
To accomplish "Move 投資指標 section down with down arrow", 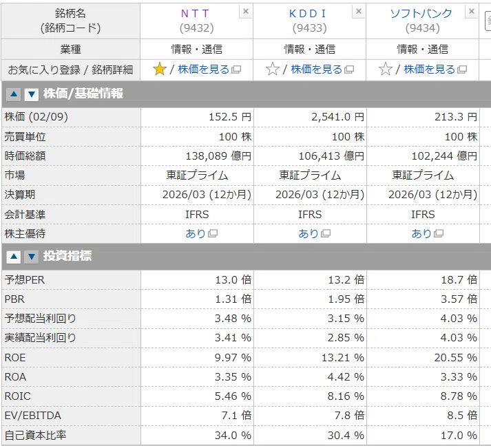I will (31, 257).
